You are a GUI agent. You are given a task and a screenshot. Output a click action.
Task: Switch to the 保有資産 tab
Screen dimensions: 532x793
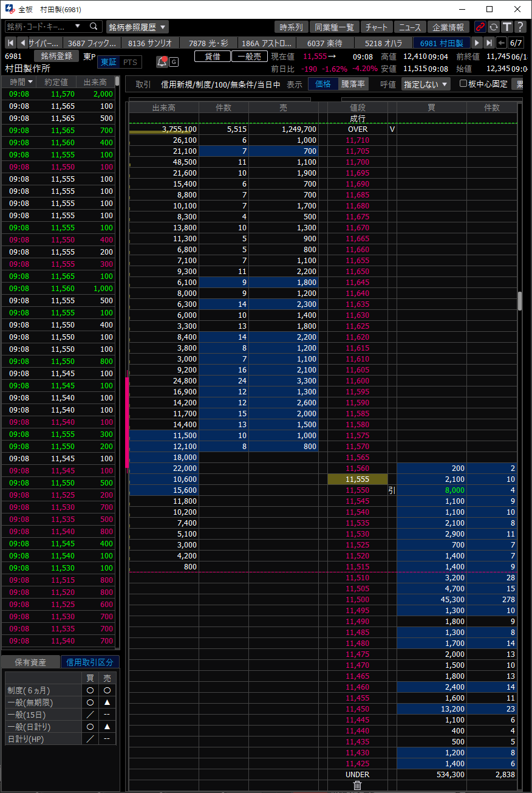pyautogui.click(x=31, y=662)
